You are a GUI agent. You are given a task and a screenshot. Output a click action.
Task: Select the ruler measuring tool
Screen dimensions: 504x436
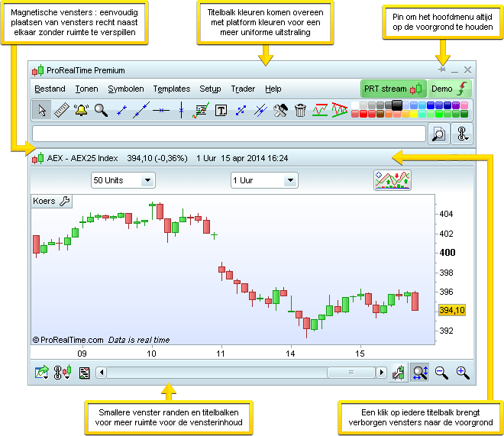click(62, 111)
